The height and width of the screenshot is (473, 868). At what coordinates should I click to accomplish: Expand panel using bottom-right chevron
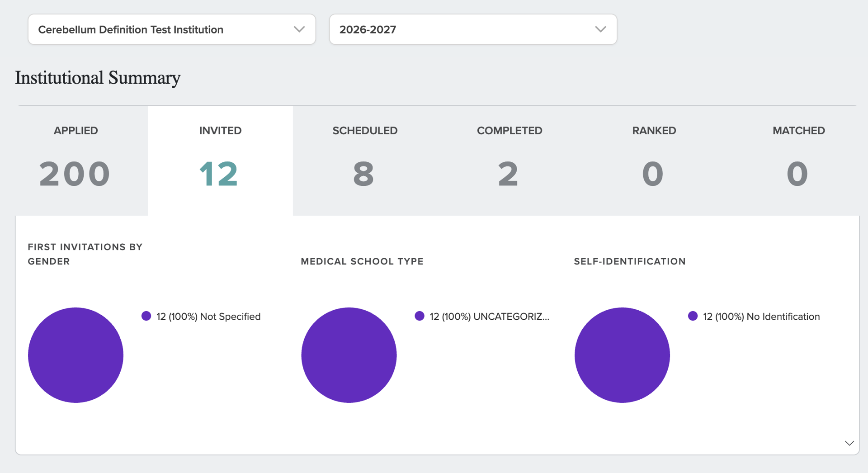click(x=849, y=443)
